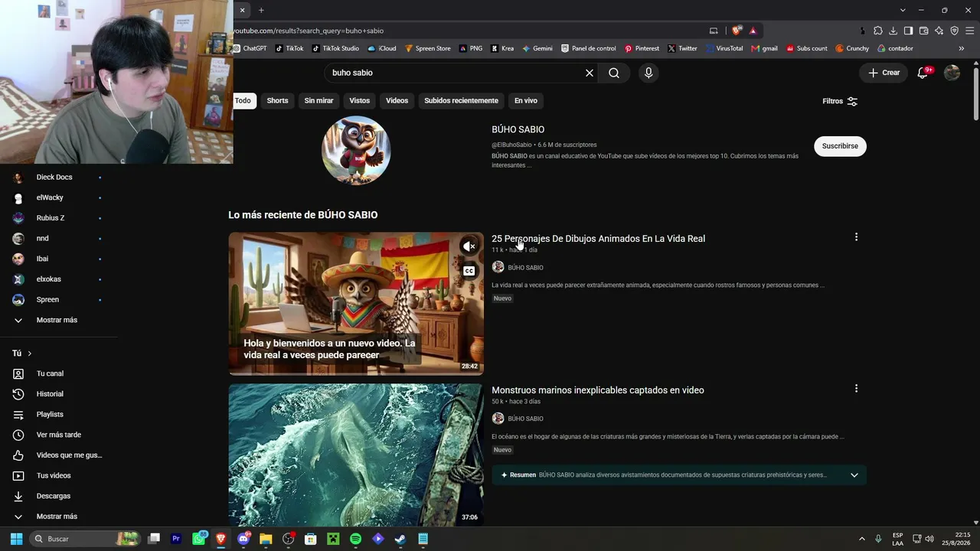The image size is (980, 551).
Task: Click the Crear button
Action: [884, 73]
